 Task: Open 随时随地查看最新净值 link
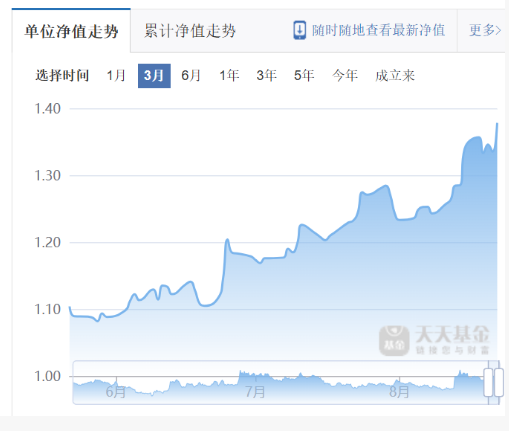378,30
